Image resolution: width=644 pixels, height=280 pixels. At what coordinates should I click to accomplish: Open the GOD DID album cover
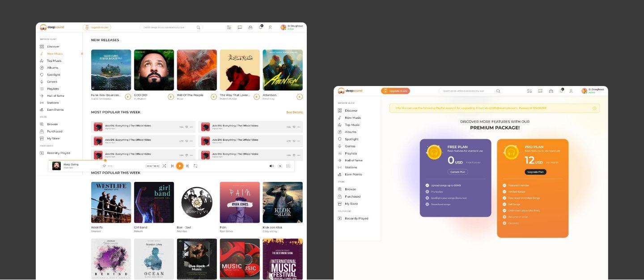[154, 70]
